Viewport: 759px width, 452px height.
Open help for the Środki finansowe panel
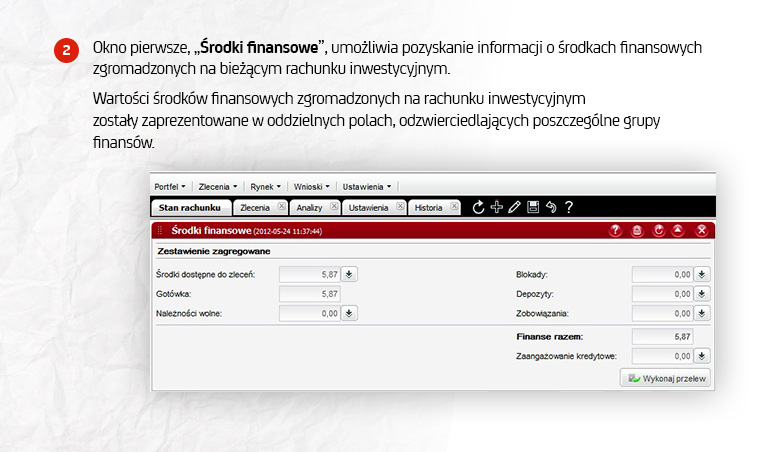coord(615,230)
